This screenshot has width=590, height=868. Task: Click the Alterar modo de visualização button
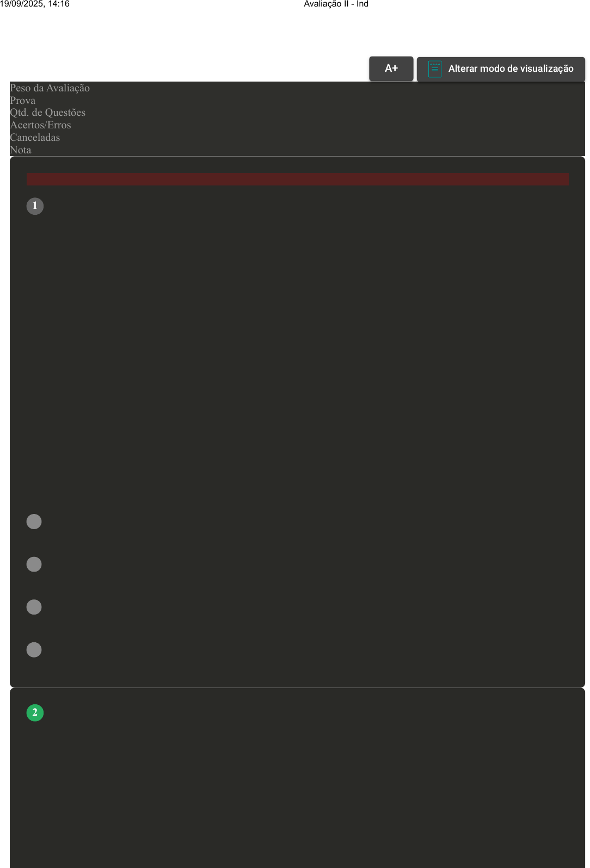pos(501,69)
